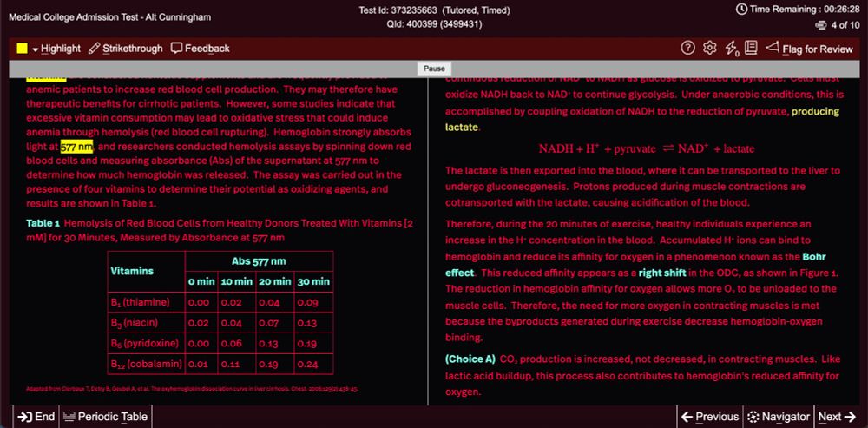Click the 'right shift' bold term
This screenshot has height=428, width=868.
662,273
